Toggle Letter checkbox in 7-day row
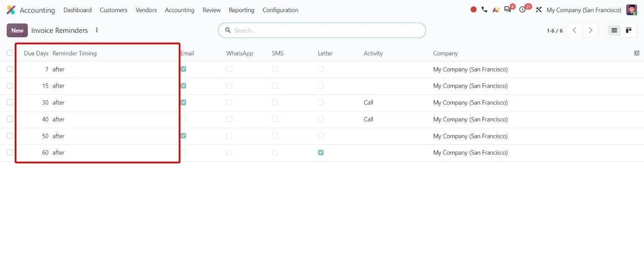The height and width of the screenshot is (268, 644). [321, 69]
